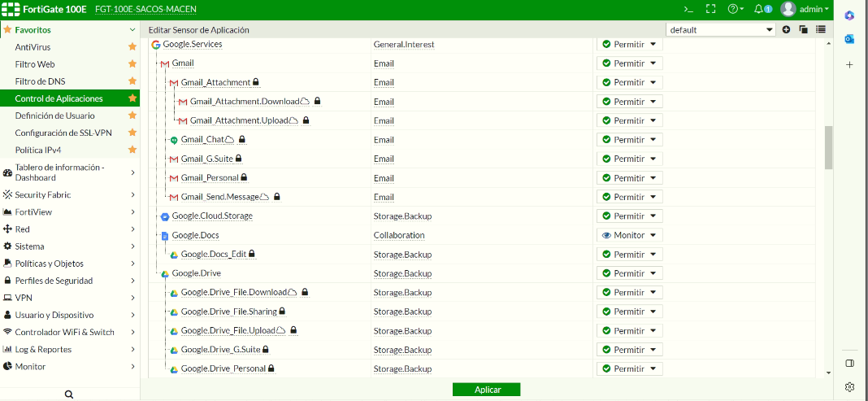Open the Google.Drive_File.Sharing application link
Viewport: 868px width, 401px height.
coord(228,312)
